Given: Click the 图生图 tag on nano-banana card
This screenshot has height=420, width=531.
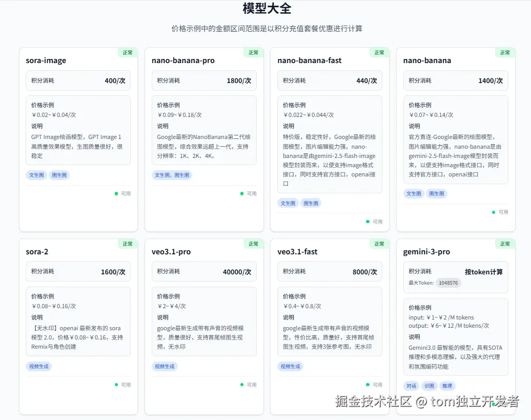Looking at the screenshot, I should click(x=437, y=194).
